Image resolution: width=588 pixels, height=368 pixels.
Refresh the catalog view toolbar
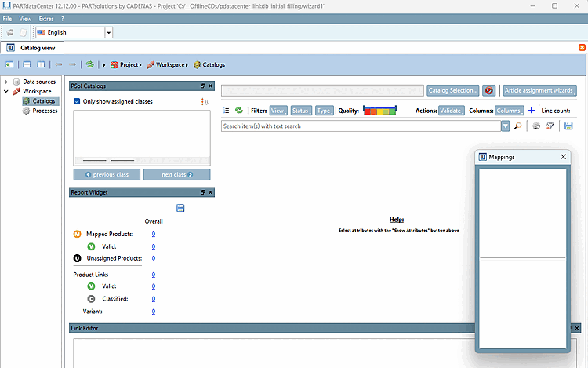pos(89,64)
